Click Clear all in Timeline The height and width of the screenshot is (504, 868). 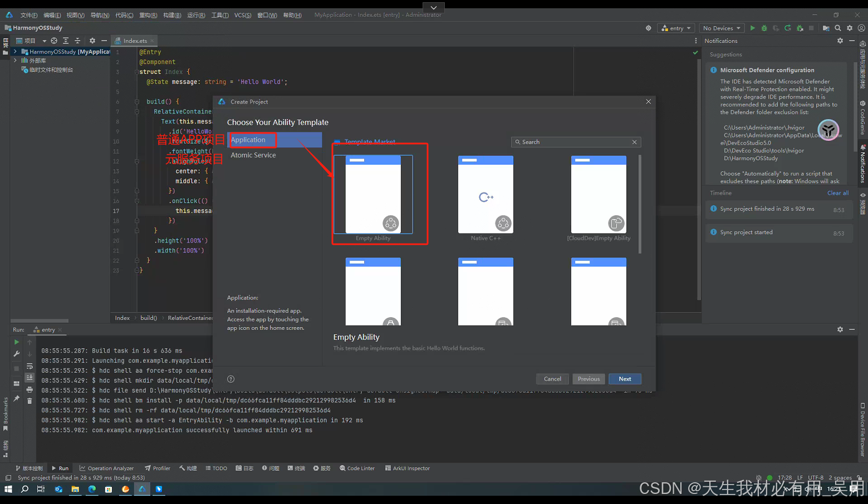[x=838, y=193]
